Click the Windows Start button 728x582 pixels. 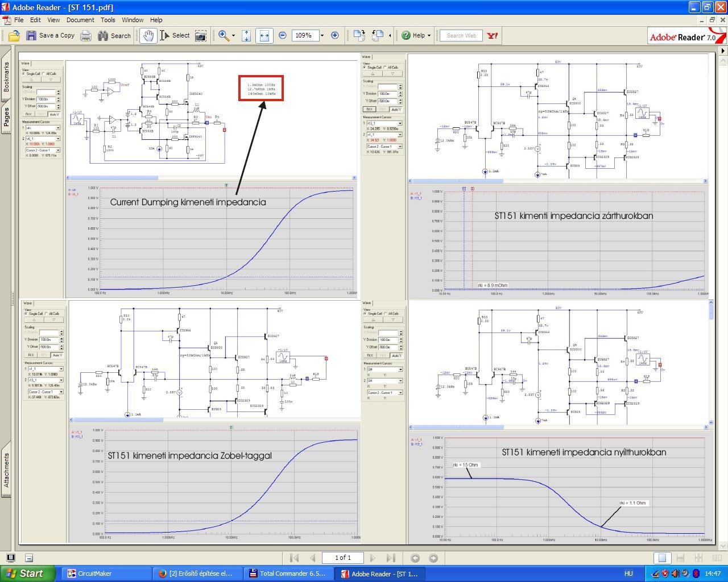pyautogui.click(x=27, y=573)
